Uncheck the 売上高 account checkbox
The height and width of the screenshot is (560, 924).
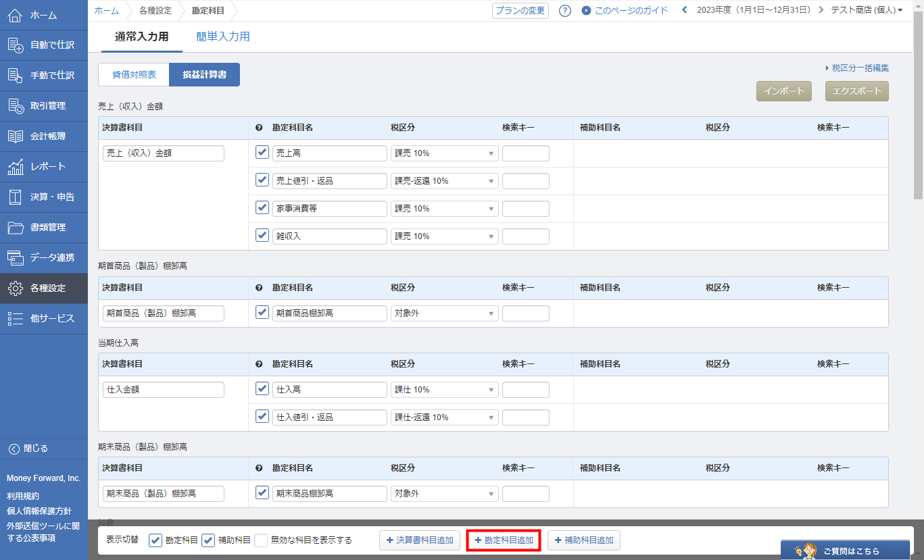coord(262,153)
